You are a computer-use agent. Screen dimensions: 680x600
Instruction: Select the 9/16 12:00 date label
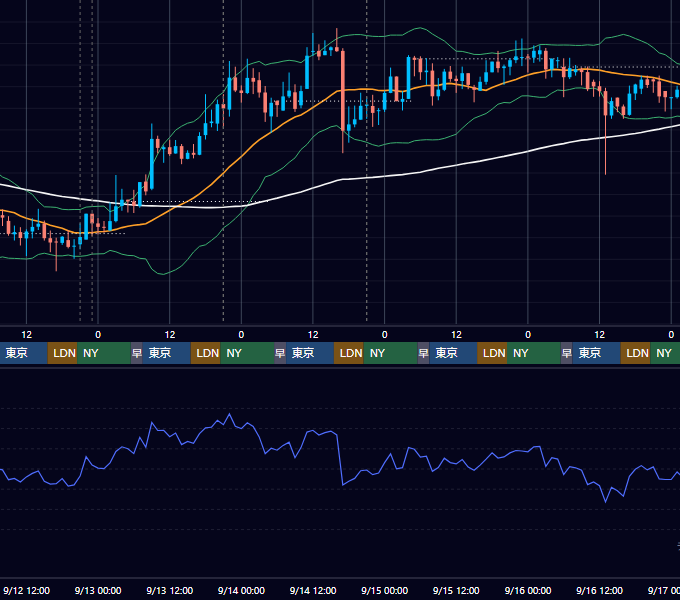point(599,590)
